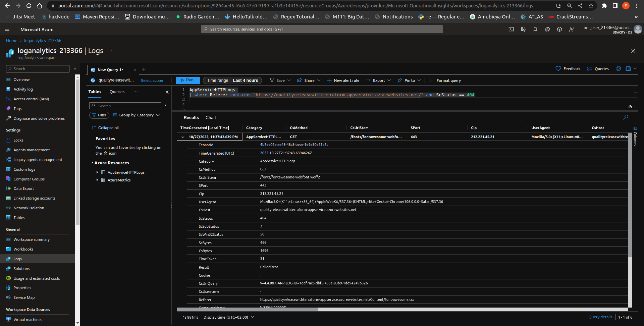
Task: Expand the AppServiceHTTPLogs table
Action: pos(97,172)
